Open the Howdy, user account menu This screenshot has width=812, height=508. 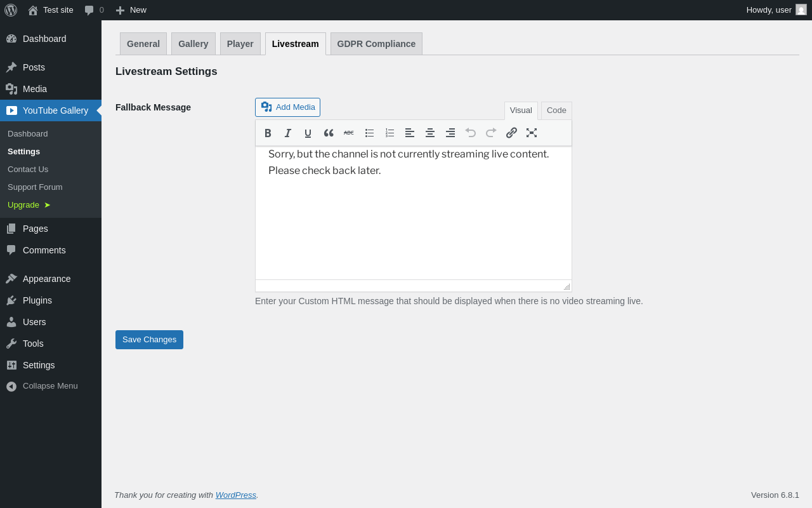776,10
